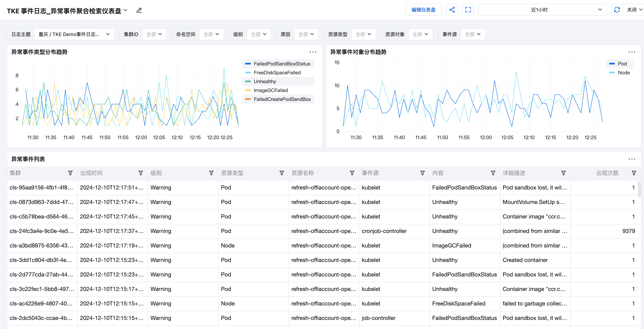Enter fullscreen mode with the expand icon

468,10
